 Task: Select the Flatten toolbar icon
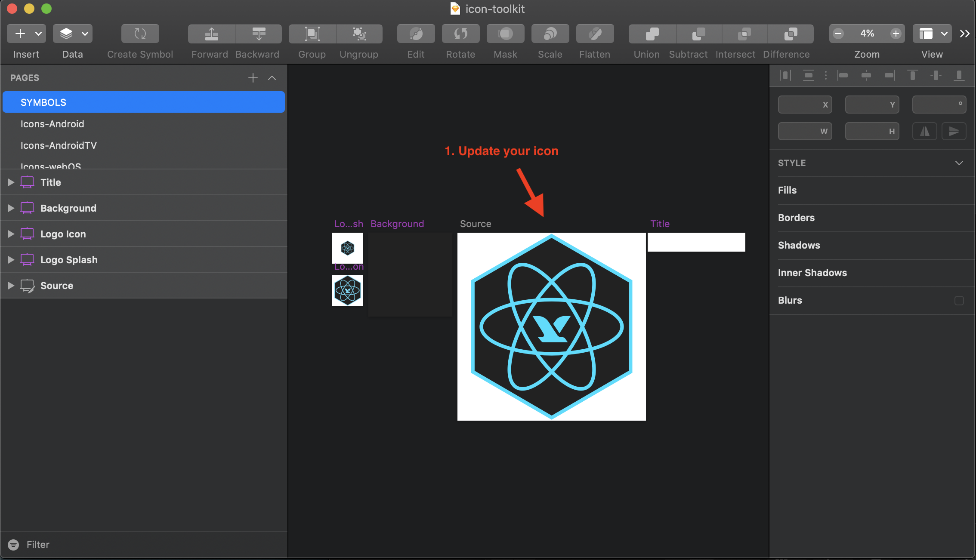[595, 34]
